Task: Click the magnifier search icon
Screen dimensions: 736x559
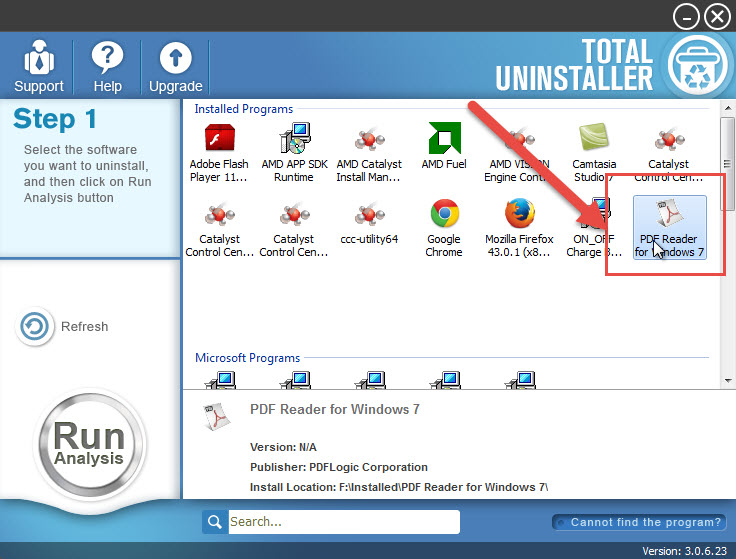Action: click(x=215, y=521)
